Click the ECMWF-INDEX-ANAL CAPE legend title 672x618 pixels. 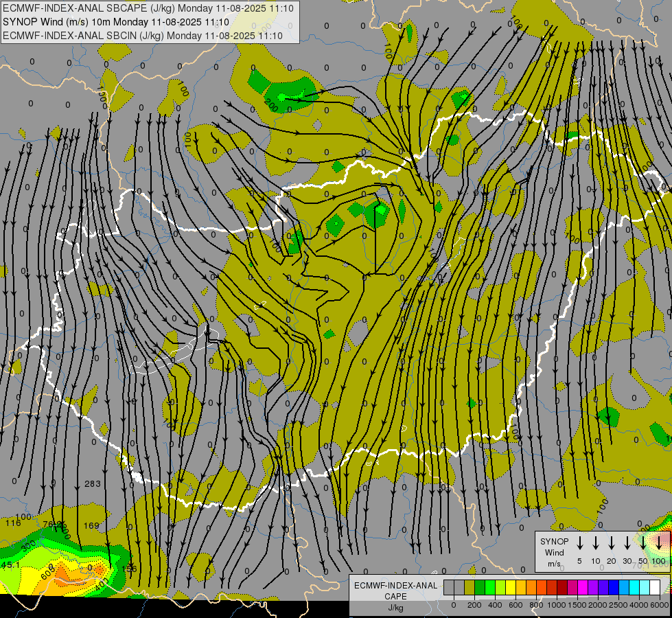[x=395, y=591]
